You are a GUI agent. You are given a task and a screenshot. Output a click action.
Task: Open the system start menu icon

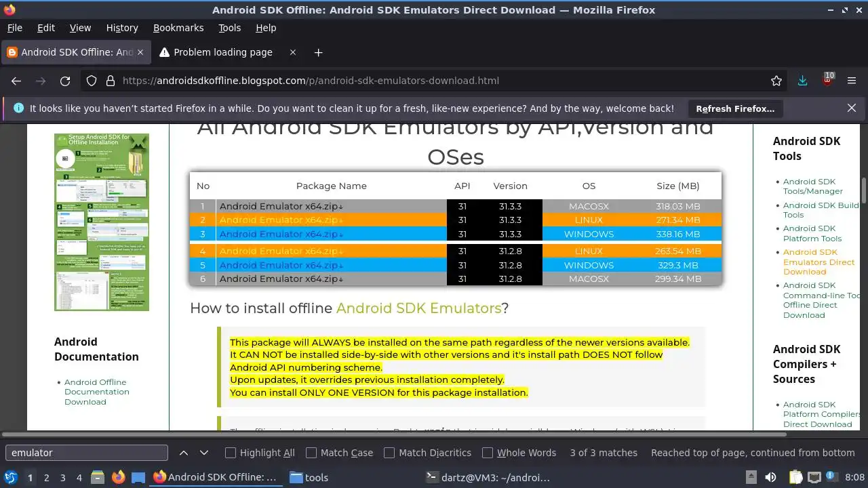[11, 477]
